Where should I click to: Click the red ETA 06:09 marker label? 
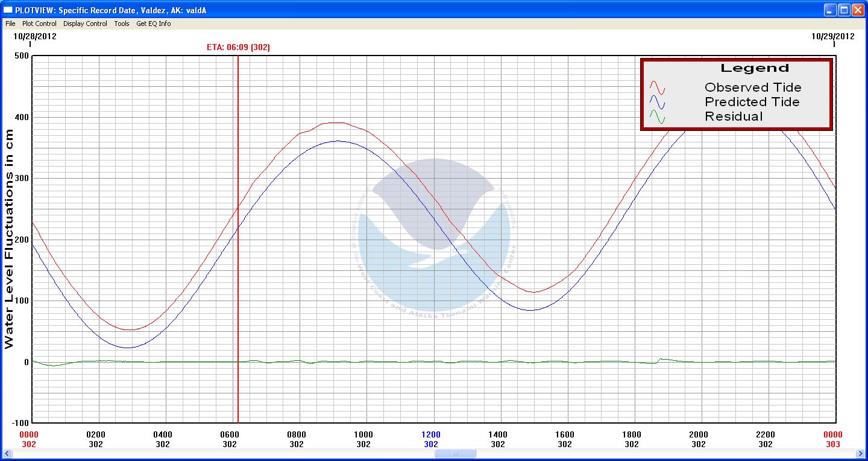pyautogui.click(x=238, y=48)
